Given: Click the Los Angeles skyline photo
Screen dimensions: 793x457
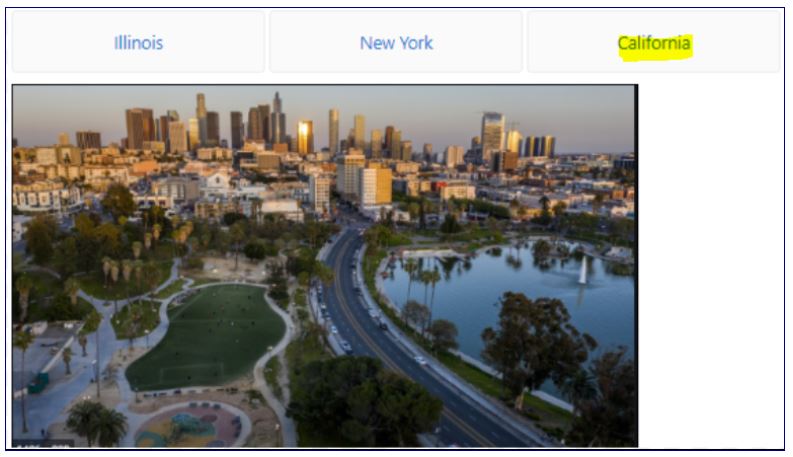Looking at the screenshot, I should click(325, 266).
